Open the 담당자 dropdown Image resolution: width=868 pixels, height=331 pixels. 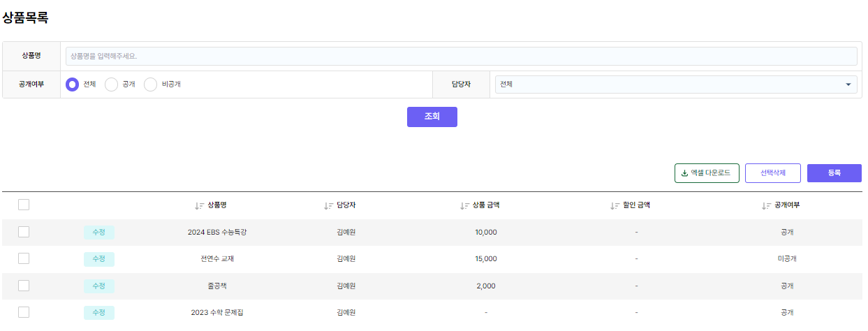click(673, 84)
